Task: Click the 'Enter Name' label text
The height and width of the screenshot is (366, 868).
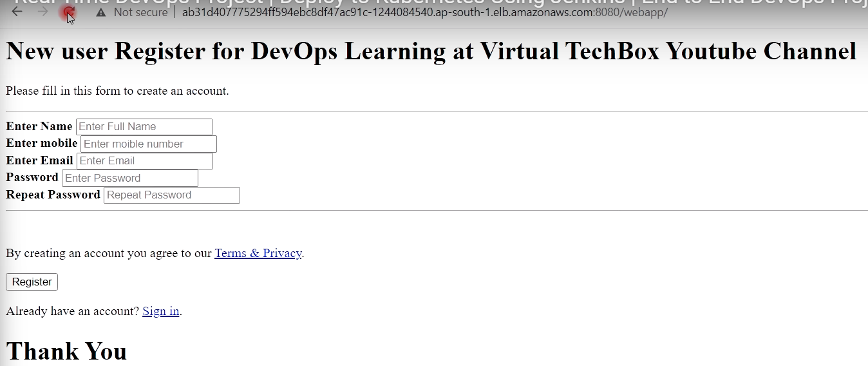Action: (x=39, y=126)
